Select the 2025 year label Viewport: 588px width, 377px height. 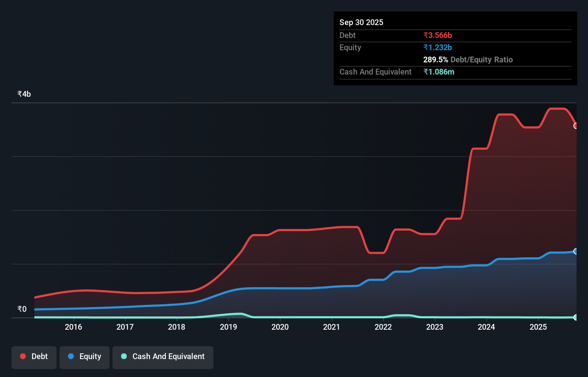point(539,327)
